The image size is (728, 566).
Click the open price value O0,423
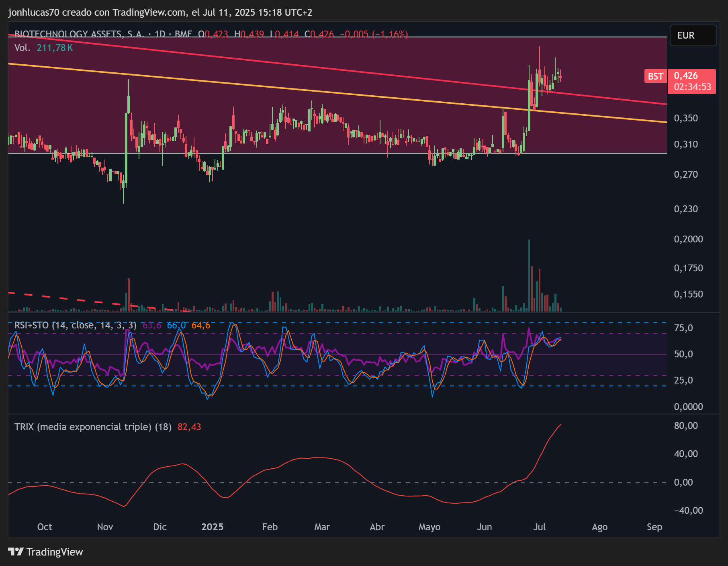pyautogui.click(x=213, y=34)
